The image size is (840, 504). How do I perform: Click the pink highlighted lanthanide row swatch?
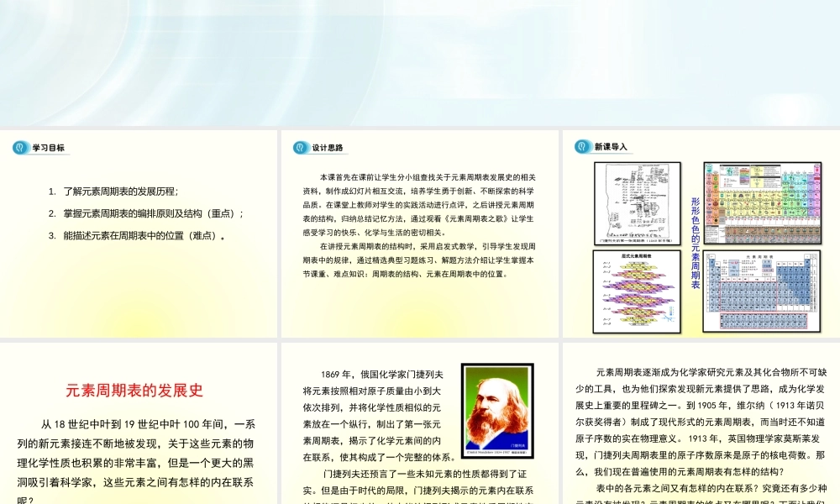pyautogui.click(x=764, y=320)
